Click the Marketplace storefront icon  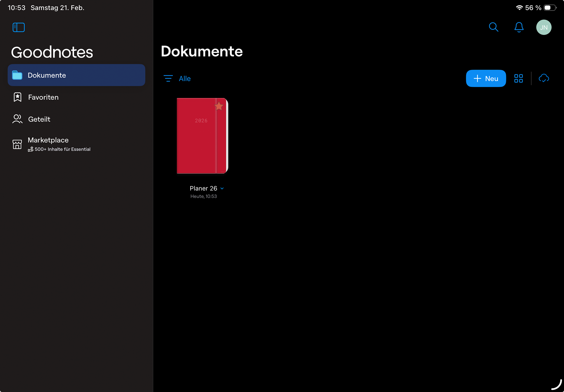pyautogui.click(x=17, y=144)
